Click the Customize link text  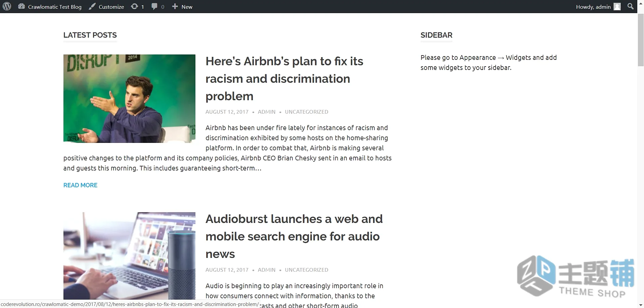111,7
